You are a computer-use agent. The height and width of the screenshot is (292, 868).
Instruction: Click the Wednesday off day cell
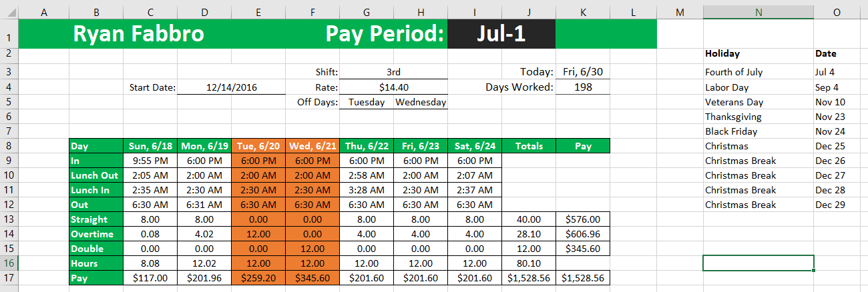click(x=420, y=102)
